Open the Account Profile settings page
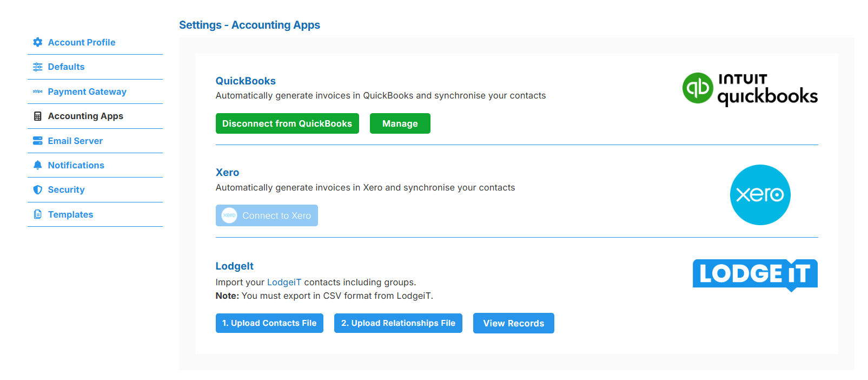Image resolution: width=868 pixels, height=380 pixels. 82,42
